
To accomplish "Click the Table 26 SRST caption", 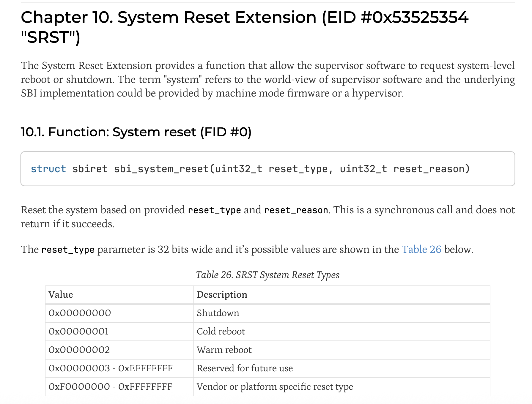I will pos(267,275).
